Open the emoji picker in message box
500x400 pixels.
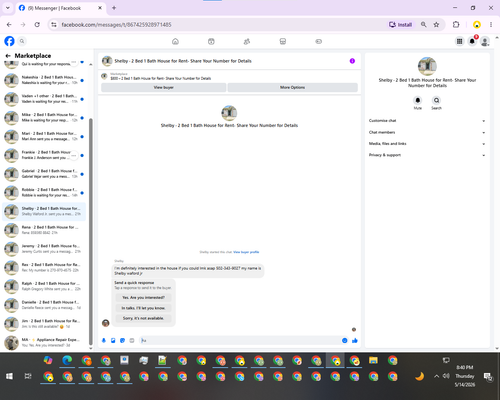[x=345, y=340]
